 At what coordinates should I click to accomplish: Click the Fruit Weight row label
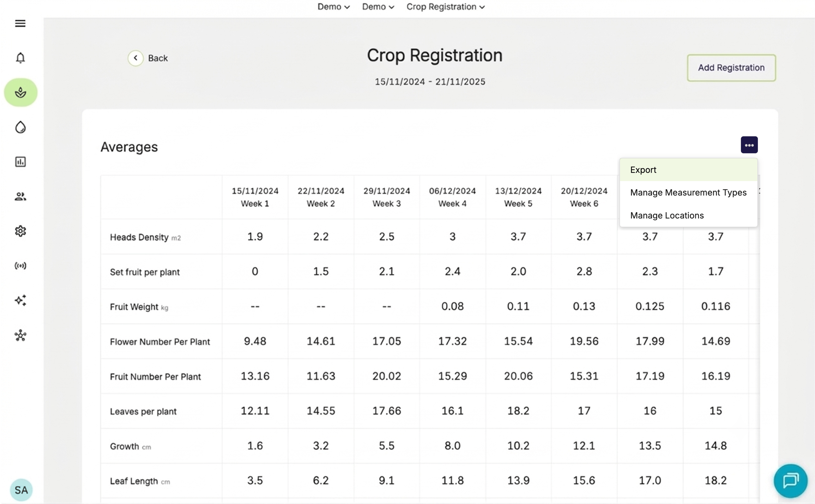139,307
